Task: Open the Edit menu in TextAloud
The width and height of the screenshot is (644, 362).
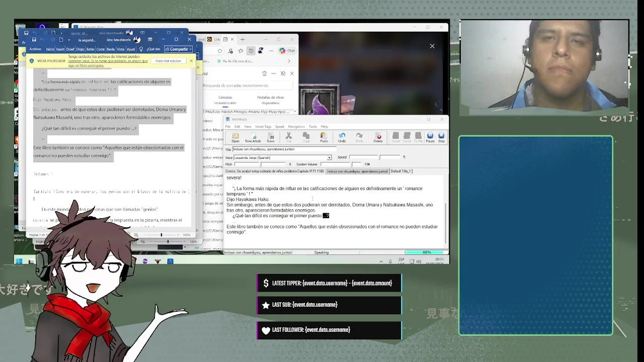Action: click(x=237, y=127)
